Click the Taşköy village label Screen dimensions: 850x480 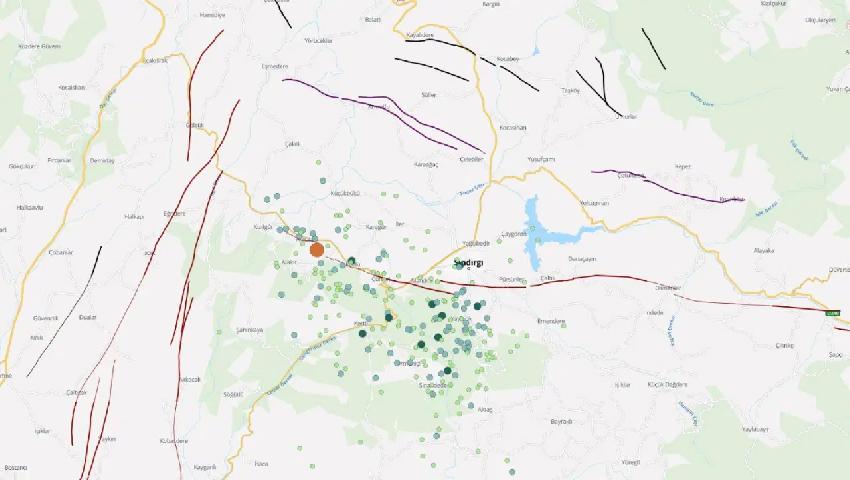click(570, 91)
